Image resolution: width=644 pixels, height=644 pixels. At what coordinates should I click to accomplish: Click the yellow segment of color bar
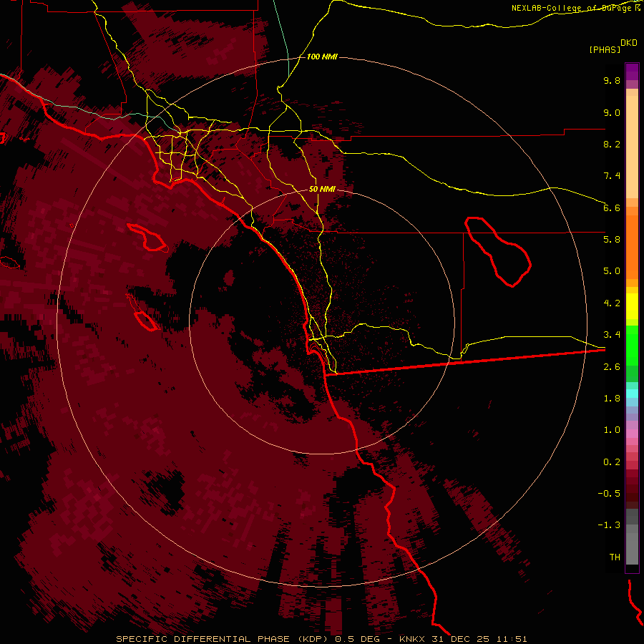pyautogui.click(x=632, y=306)
